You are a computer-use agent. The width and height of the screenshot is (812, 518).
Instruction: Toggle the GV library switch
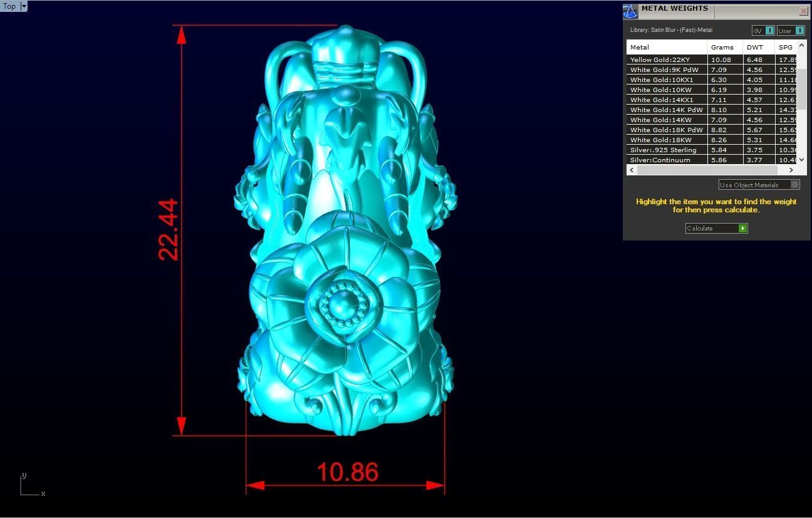click(763, 30)
